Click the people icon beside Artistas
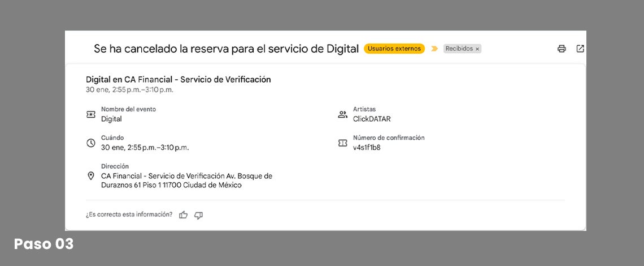The width and height of the screenshot is (644, 266). tap(342, 114)
